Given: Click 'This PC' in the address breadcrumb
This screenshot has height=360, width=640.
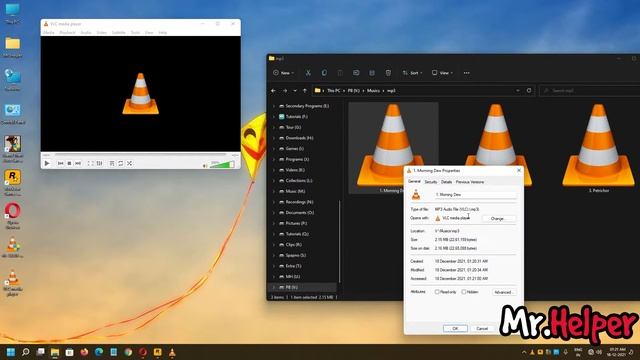Looking at the screenshot, I should coord(333,91).
